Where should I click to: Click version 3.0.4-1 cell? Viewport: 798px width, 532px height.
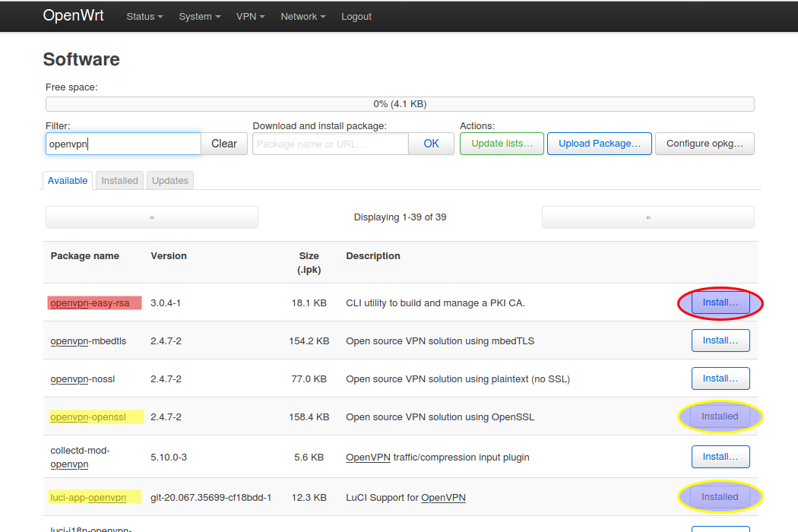[x=166, y=303]
